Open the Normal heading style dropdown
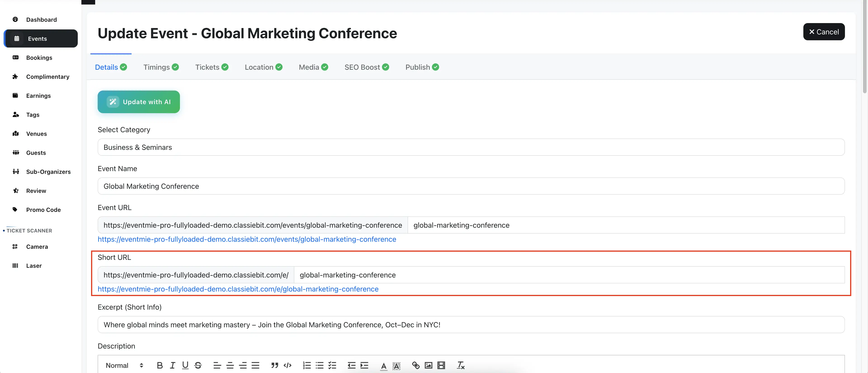The height and width of the screenshot is (373, 868). (x=124, y=365)
